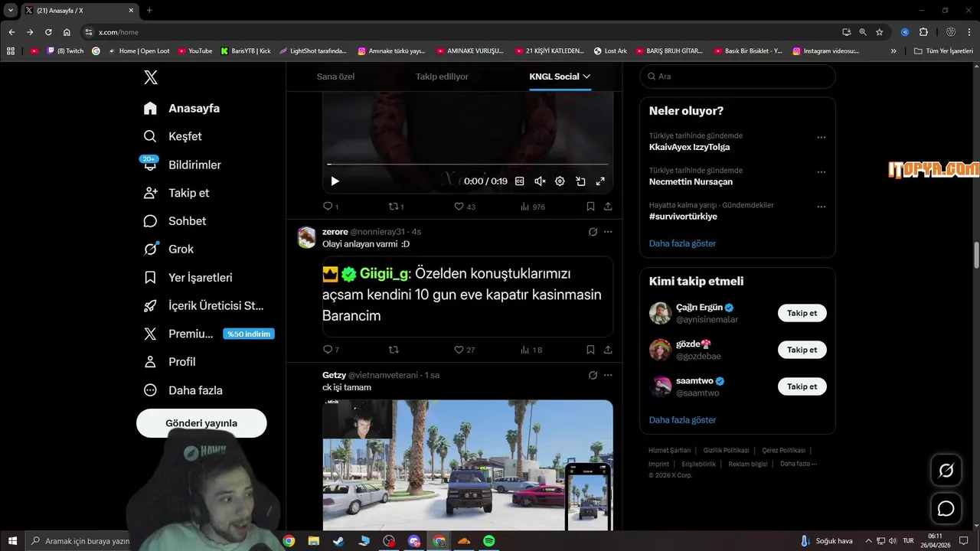Open video picture-in-picture icon

tap(580, 181)
